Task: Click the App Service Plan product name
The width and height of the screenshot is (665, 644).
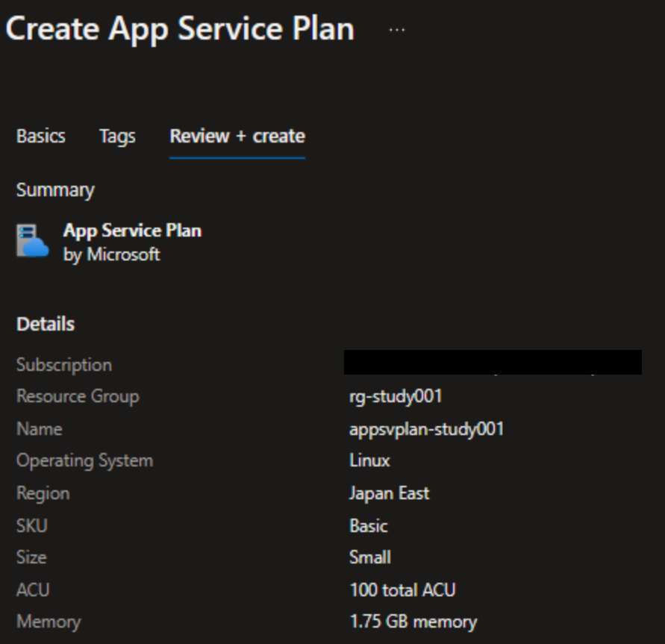Action: click(132, 231)
